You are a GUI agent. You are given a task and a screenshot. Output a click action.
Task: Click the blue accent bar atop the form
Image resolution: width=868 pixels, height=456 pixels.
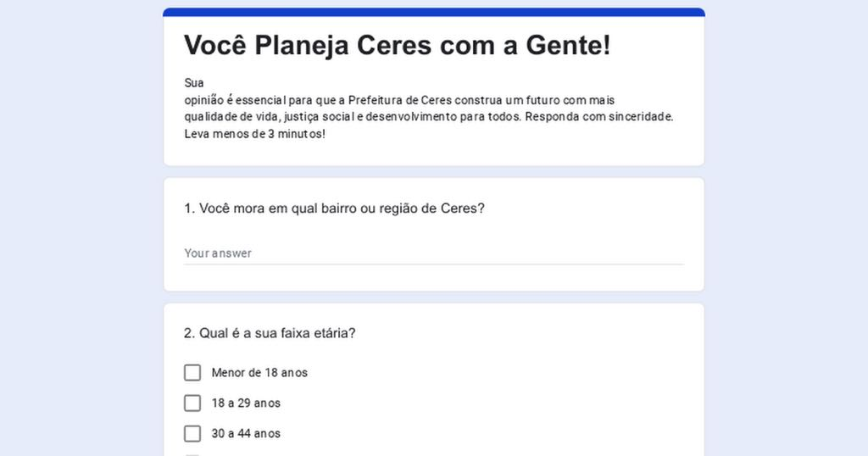pyautogui.click(x=433, y=12)
